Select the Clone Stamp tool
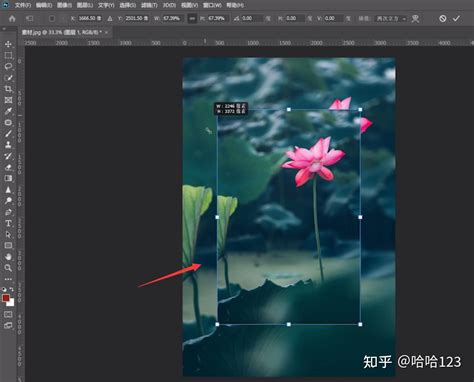The image size is (474, 382). pyautogui.click(x=8, y=145)
